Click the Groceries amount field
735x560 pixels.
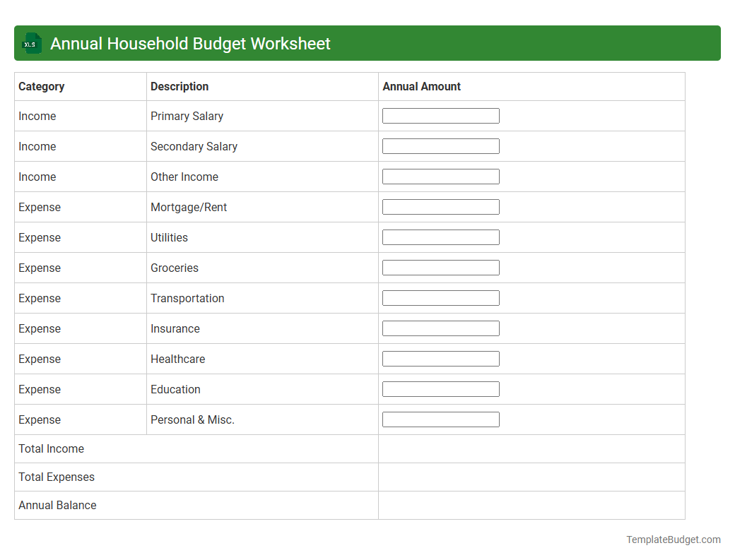pos(440,267)
